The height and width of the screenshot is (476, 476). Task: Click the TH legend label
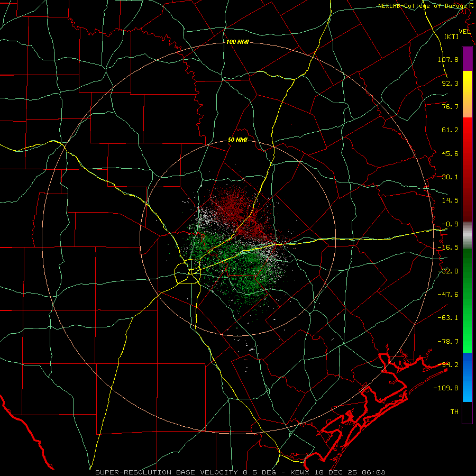pyautogui.click(x=454, y=412)
